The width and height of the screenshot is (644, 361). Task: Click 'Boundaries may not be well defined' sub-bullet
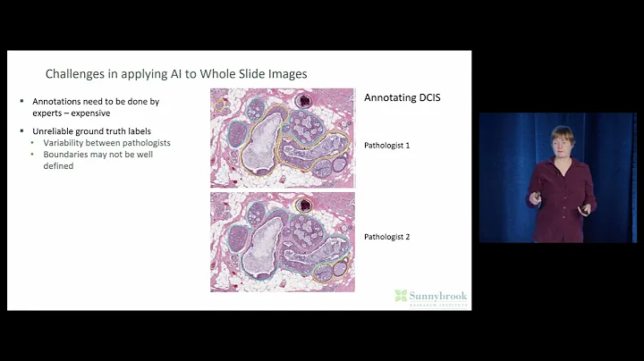98,160
